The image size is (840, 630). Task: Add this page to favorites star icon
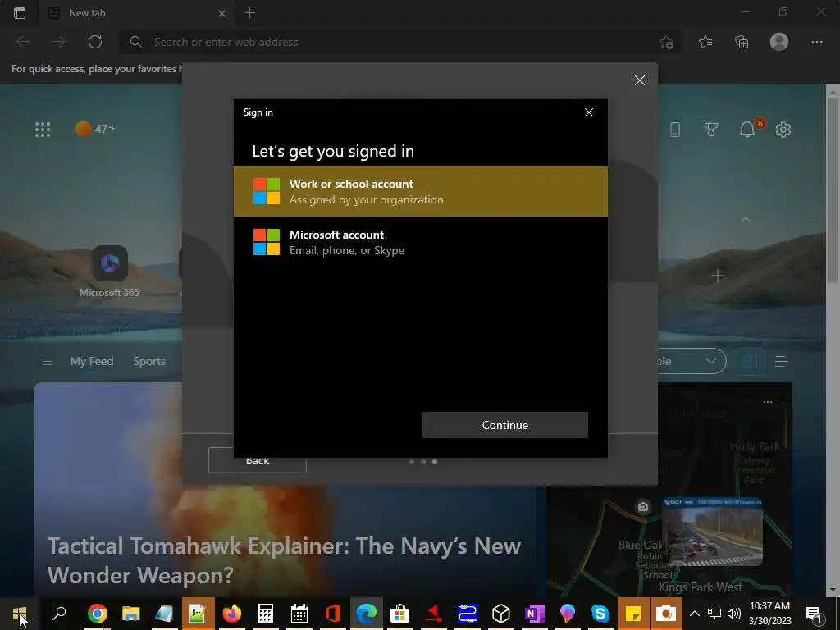(x=666, y=43)
